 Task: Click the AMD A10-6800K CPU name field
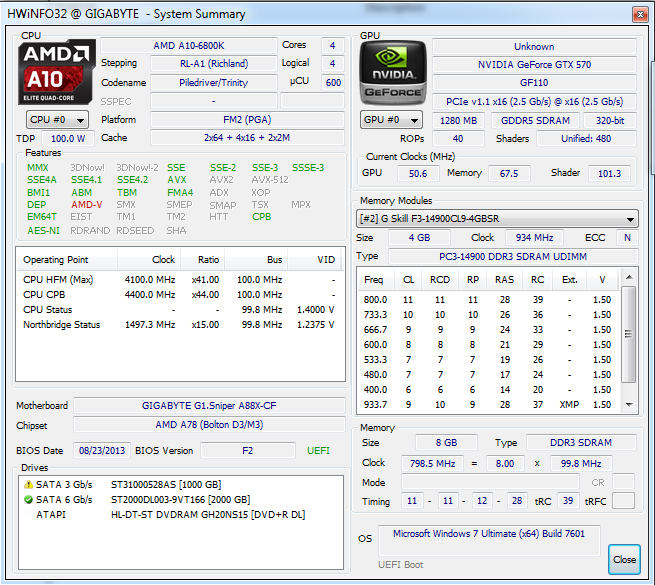[x=189, y=46]
